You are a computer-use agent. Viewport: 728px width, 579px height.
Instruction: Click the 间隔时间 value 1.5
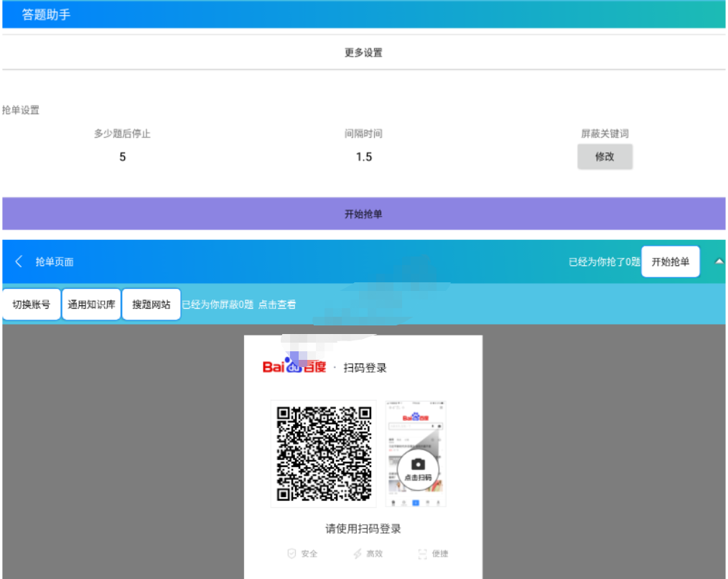pos(364,157)
